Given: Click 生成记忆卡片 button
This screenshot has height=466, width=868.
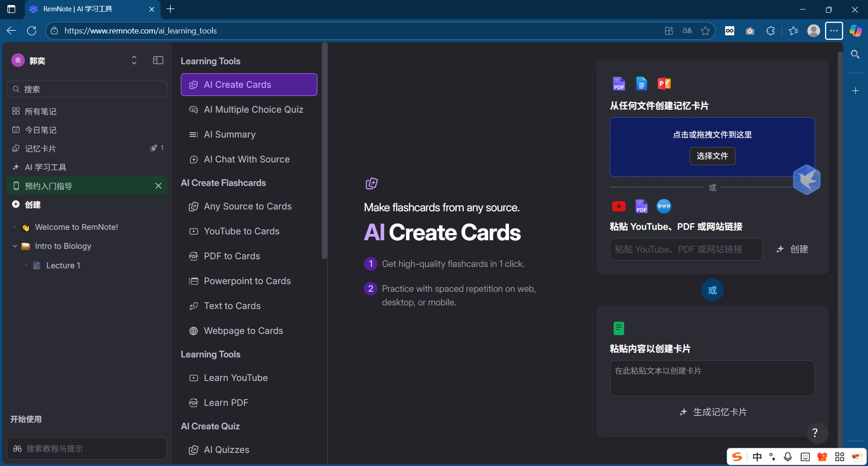Looking at the screenshot, I should point(712,412).
